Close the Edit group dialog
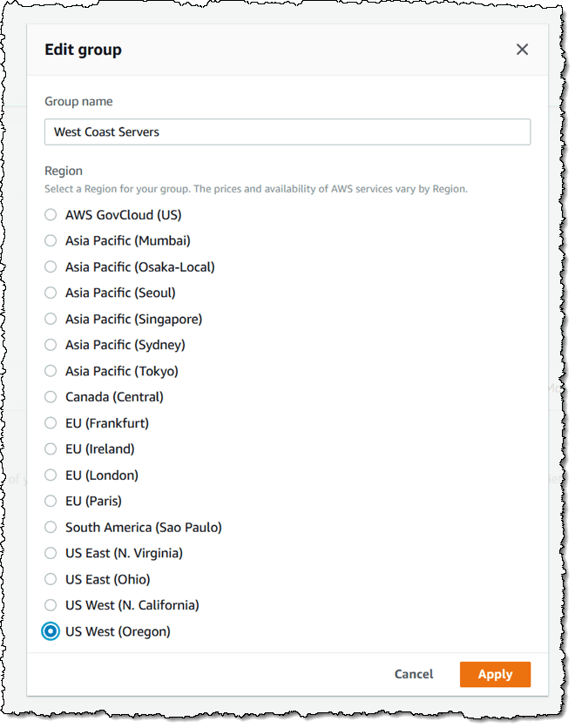Image resolution: width=575 pixels, height=728 pixels. [x=522, y=50]
